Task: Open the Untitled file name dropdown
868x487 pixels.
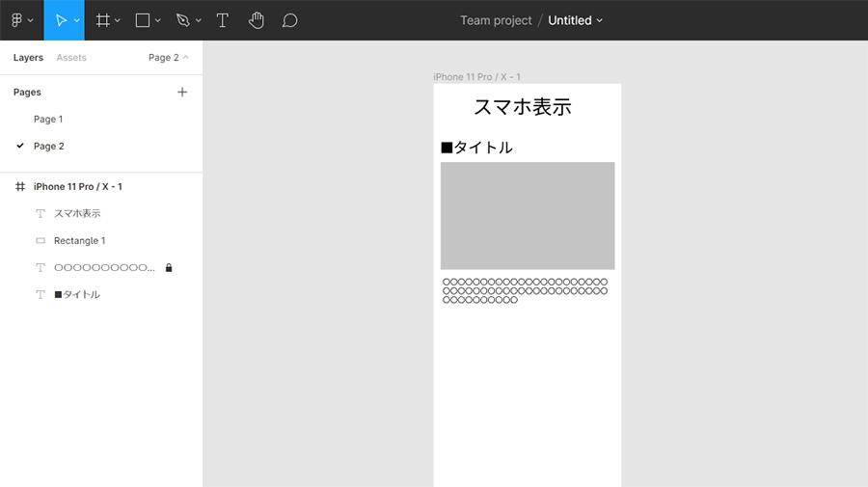Action: [x=575, y=20]
